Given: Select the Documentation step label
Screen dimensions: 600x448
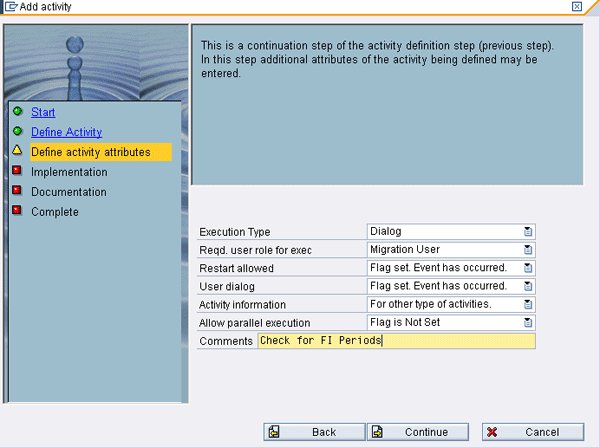Looking at the screenshot, I should pos(69,192).
